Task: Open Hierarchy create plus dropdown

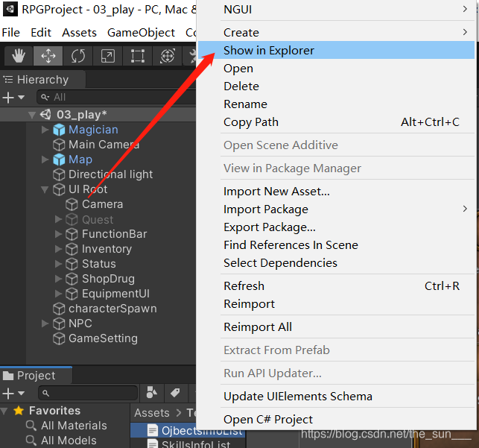Action: coord(13,98)
